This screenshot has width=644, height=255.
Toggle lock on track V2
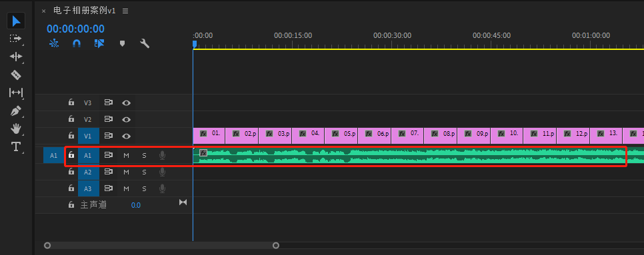coord(71,119)
